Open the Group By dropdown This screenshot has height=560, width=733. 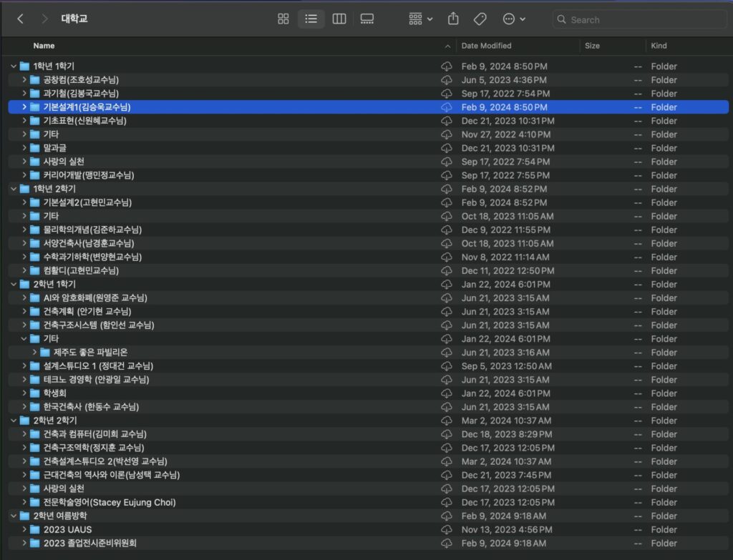tap(420, 19)
